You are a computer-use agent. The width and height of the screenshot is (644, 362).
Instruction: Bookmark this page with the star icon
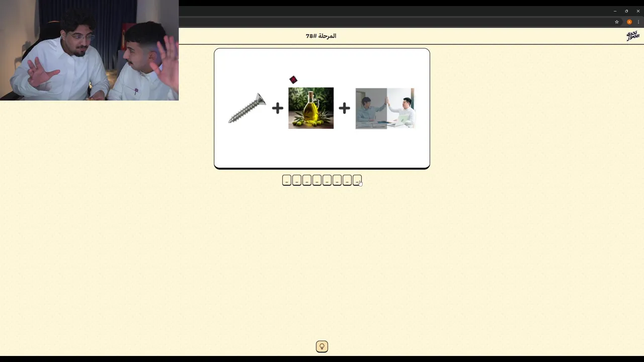coord(617,22)
